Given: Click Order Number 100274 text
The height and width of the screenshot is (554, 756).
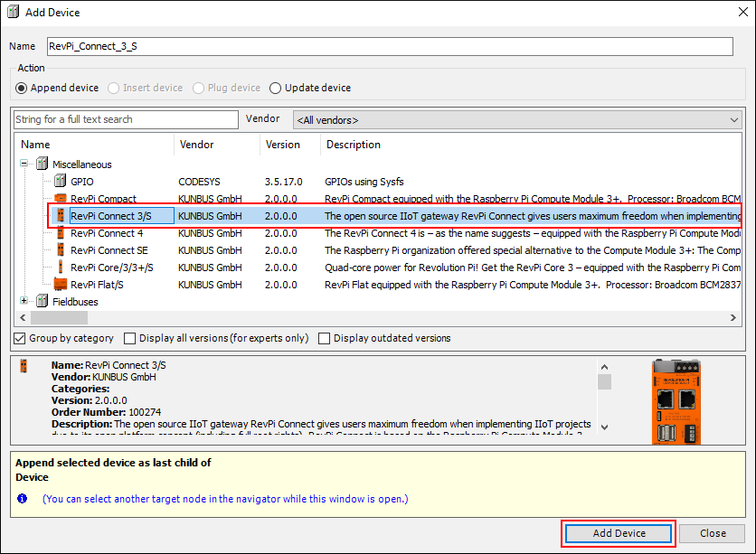Looking at the screenshot, I should [107, 412].
